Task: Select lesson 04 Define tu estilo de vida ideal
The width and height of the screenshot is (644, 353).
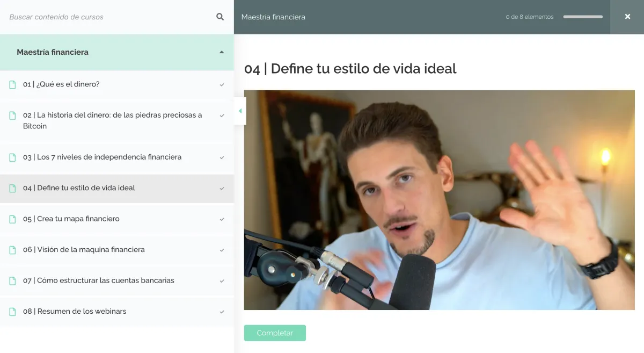Action: coord(117,189)
